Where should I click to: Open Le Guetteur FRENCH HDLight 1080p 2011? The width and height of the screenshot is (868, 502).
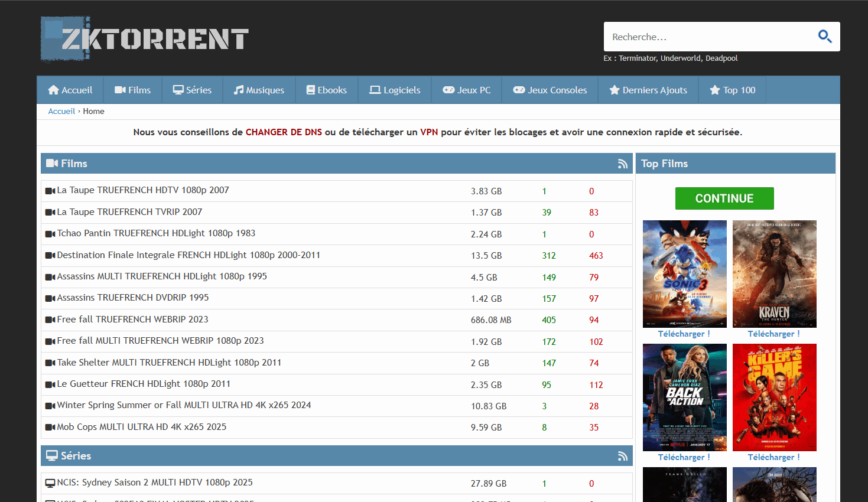pyautogui.click(x=144, y=384)
